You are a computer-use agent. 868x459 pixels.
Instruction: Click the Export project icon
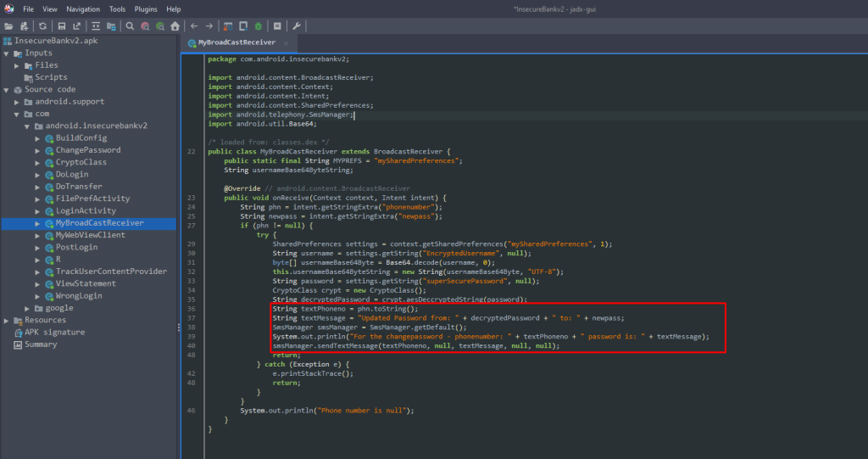coord(76,26)
